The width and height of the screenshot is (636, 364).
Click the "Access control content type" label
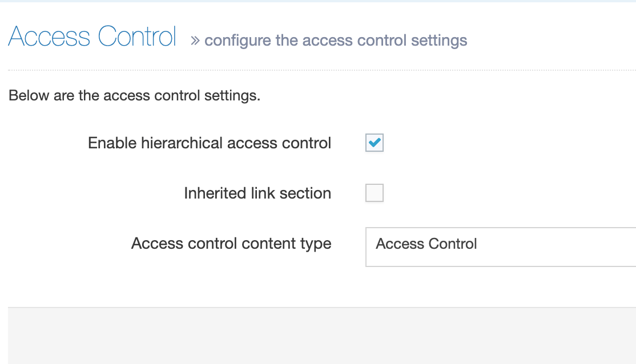click(231, 244)
